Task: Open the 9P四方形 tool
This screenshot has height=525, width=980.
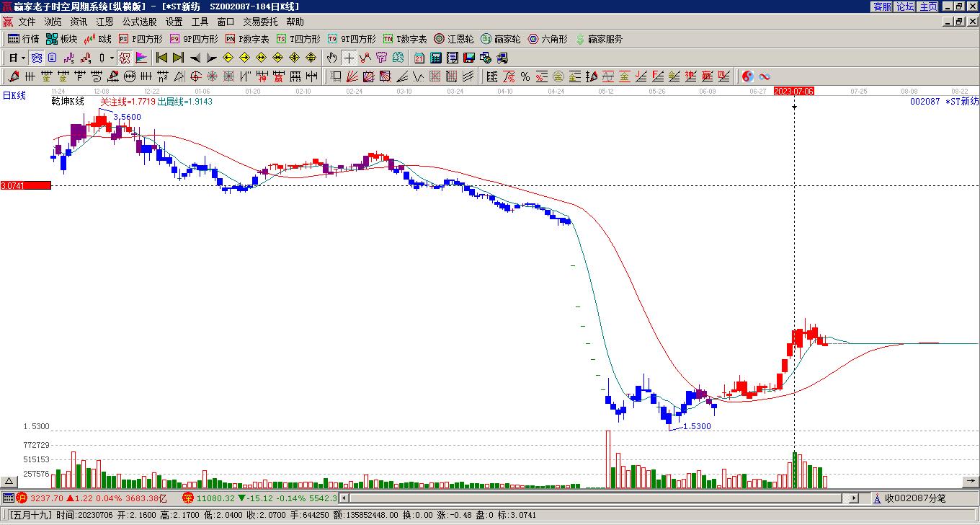Action: coord(194,39)
